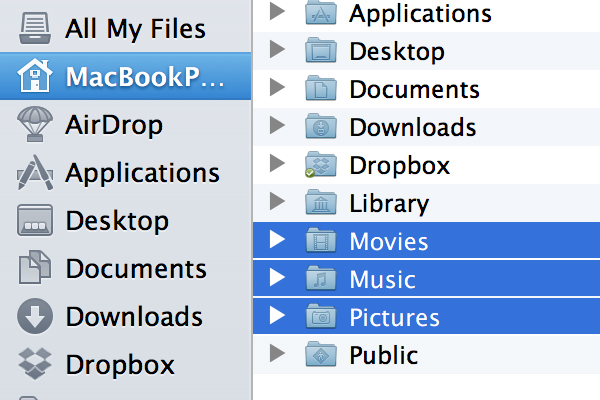
Task: Select the 'Library' name in file list
Action: [x=390, y=204]
